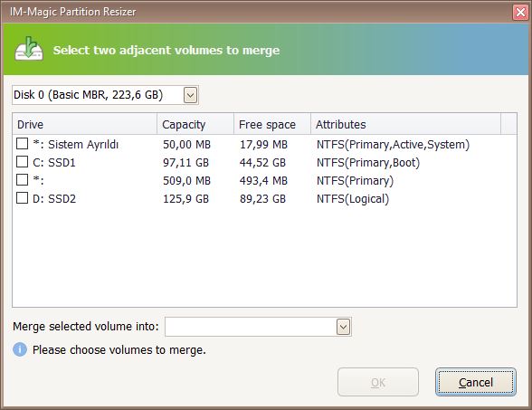Click the empty Merge selected volume into field

tap(258, 328)
